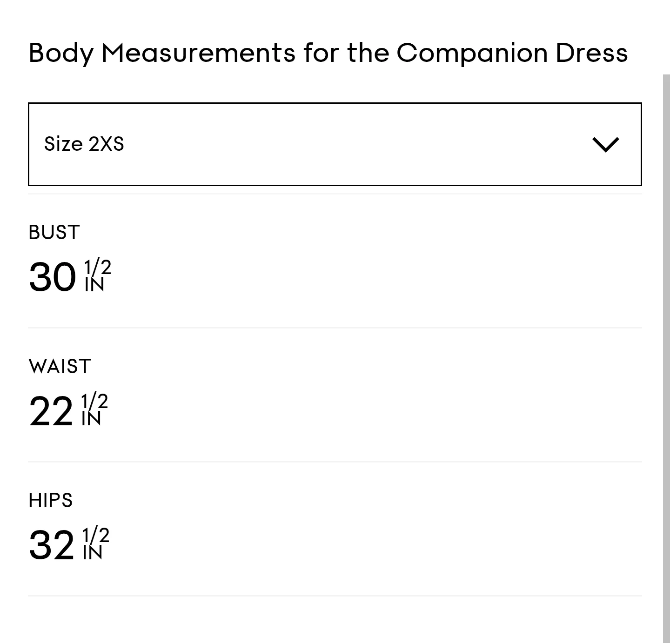Click the chevron arrow in size selector
Viewport: 670px width, 644px height.
coord(605,144)
